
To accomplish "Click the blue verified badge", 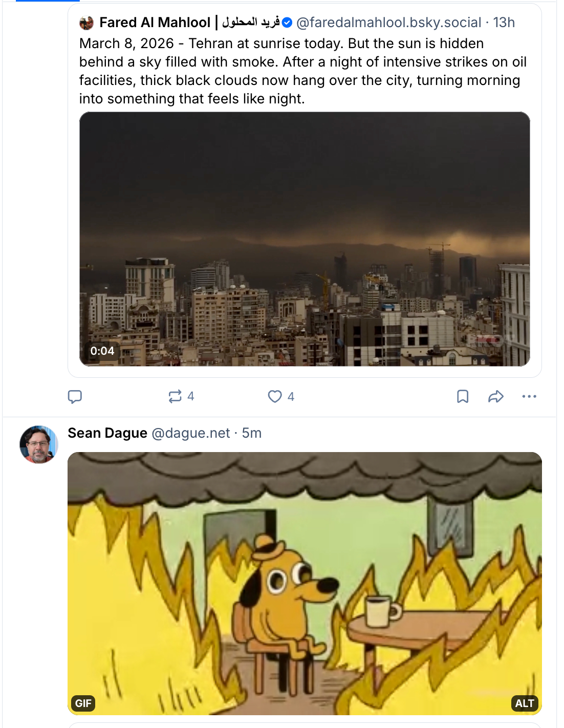I will click(287, 23).
